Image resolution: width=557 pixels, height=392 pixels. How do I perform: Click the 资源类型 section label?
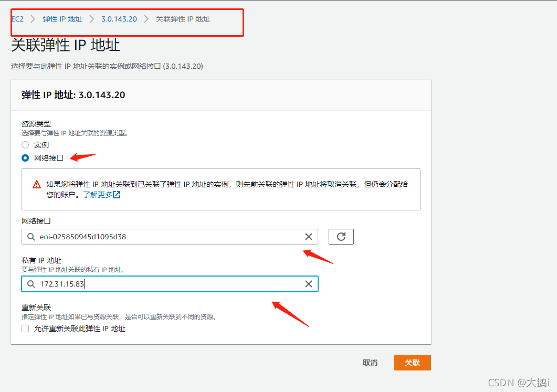[x=36, y=124]
